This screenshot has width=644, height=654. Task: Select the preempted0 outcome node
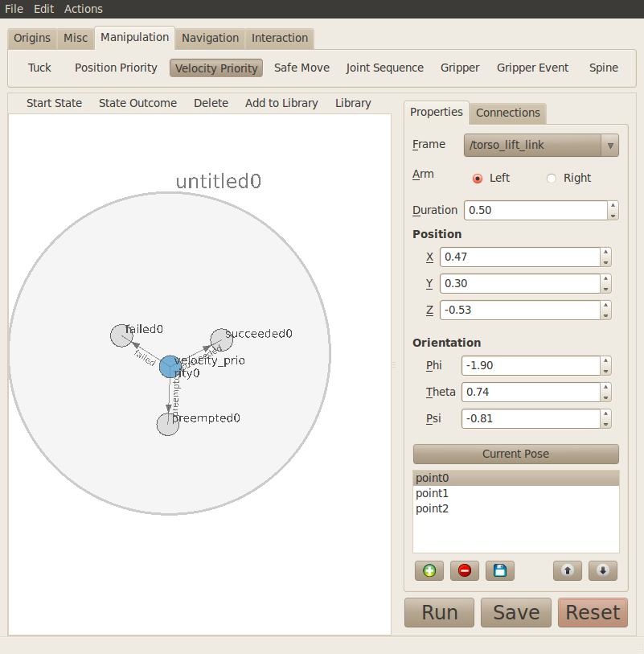coord(167,425)
